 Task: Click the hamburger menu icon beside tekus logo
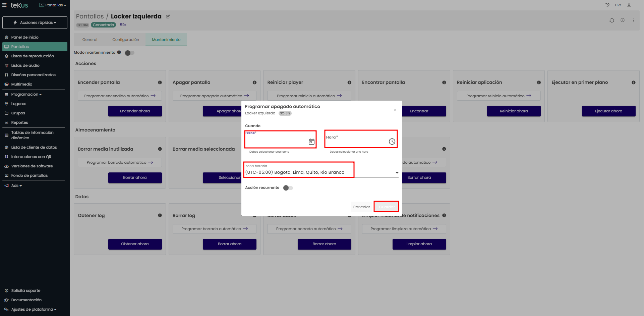click(x=4, y=5)
